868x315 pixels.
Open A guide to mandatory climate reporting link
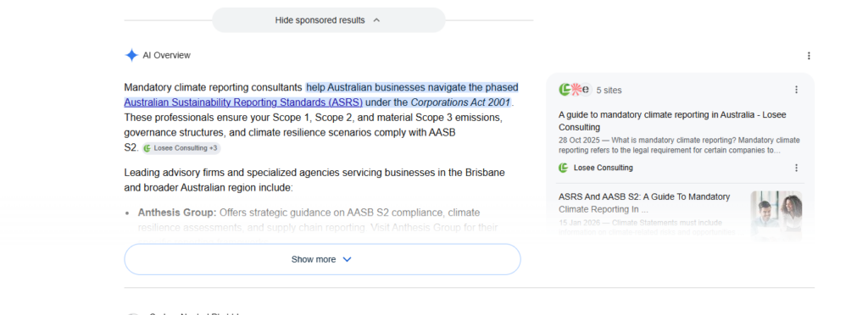672,120
